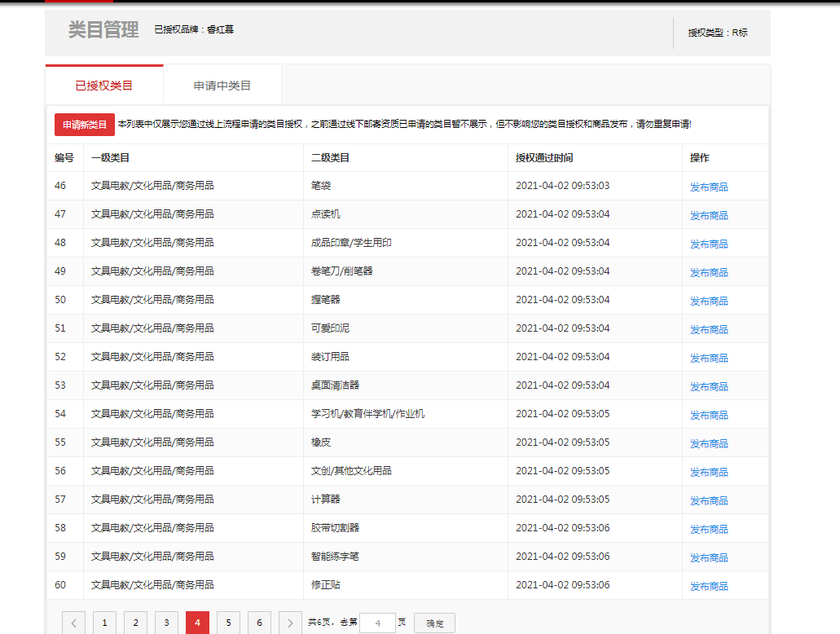The height and width of the screenshot is (634, 840).
Task: Go to previous page using left arrow
Action: [73, 623]
